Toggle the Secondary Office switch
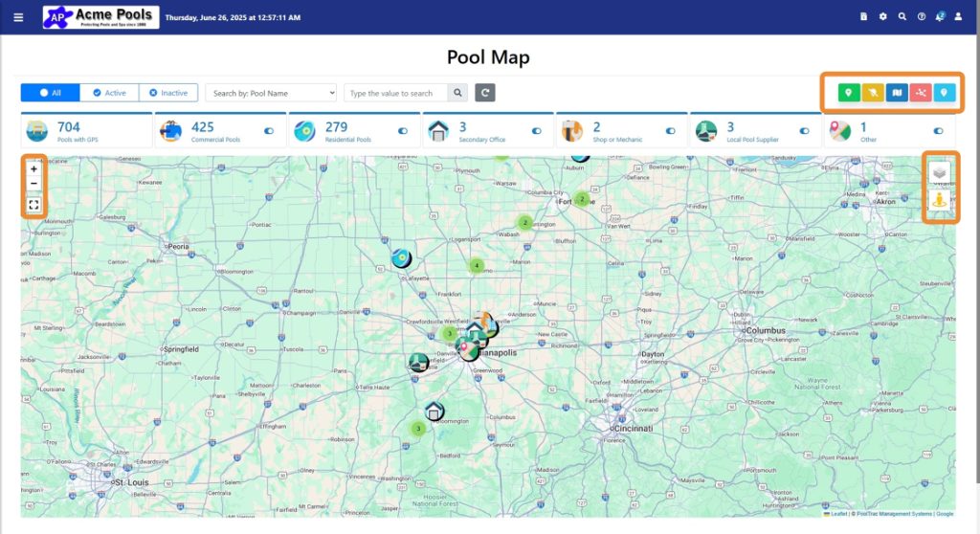Screen dimensions: 980x534 [x=536, y=131]
